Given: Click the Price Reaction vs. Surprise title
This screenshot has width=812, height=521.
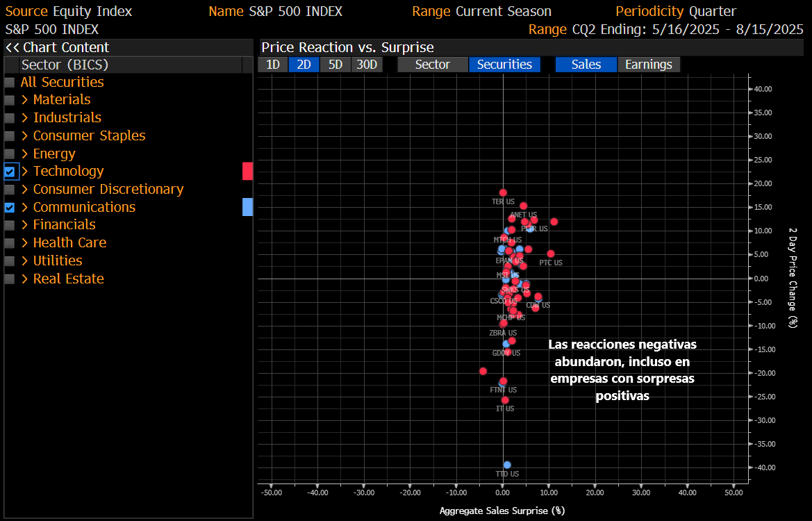Looking at the screenshot, I should pyautogui.click(x=347, y=48).
